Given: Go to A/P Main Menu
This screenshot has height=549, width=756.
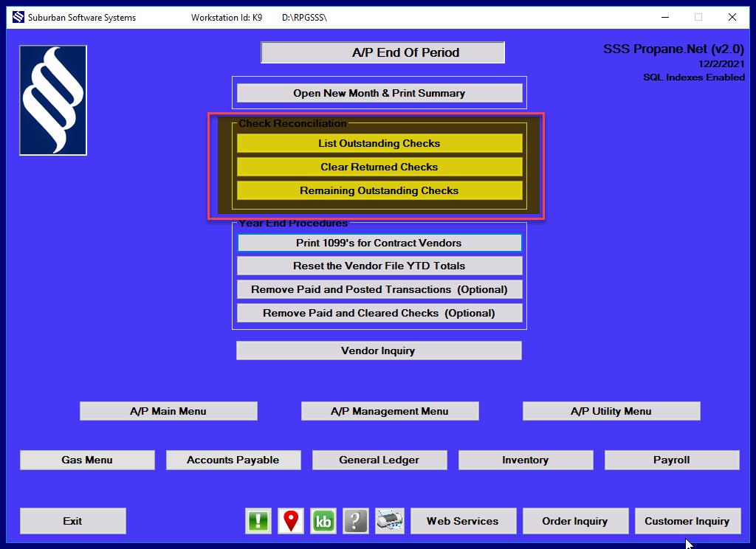Looking at the screenshot, I should (x=168, y=411).
